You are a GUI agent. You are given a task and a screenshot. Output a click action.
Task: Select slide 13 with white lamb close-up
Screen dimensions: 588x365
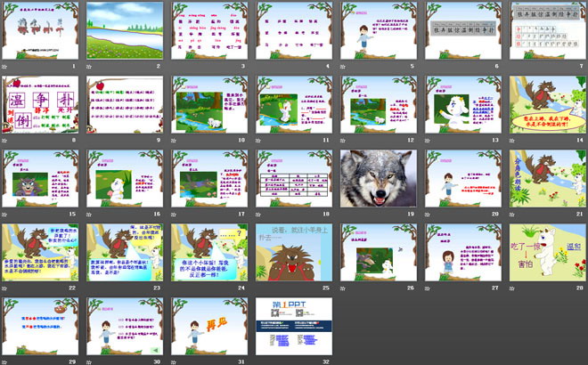click(463, 104)
